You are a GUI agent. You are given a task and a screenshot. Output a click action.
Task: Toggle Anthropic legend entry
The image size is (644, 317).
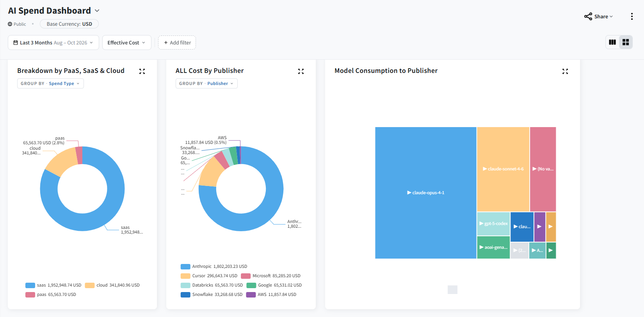[x=214, y=267]
